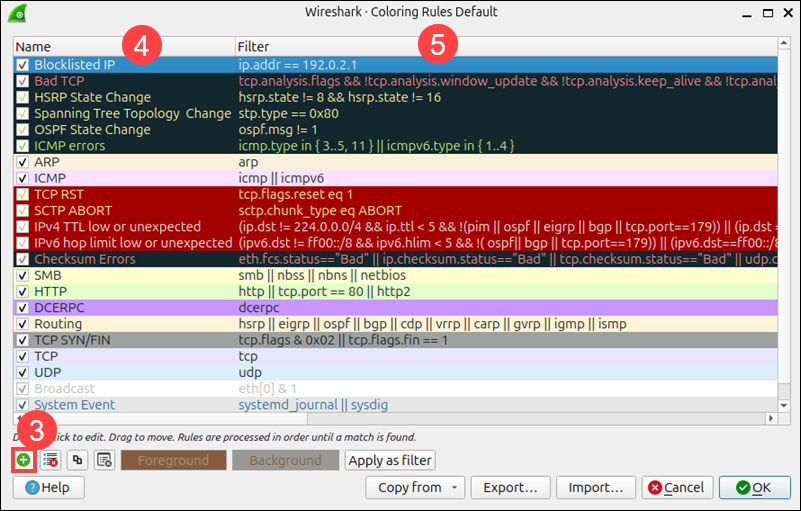Choose the Background color

pyautogui.click(x=286, y=460)
